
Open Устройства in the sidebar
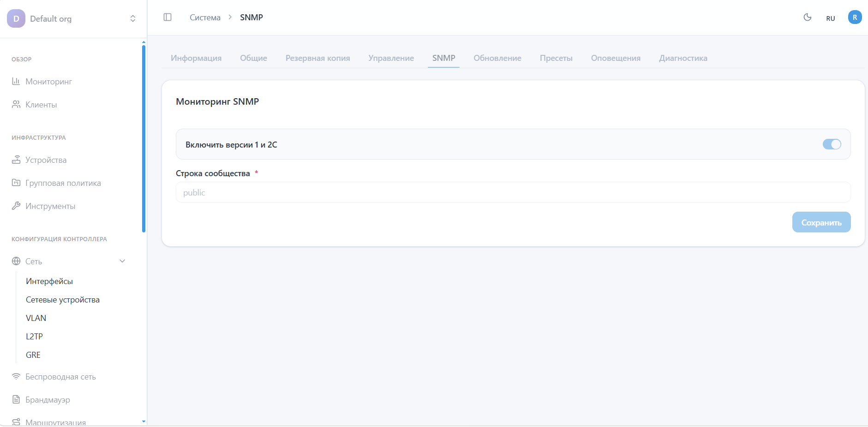tap(46, 160)
